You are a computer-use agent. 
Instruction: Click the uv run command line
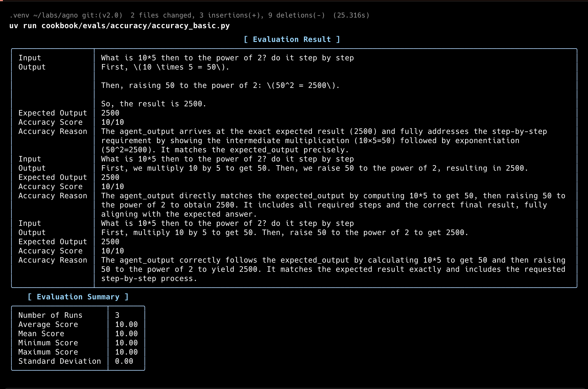(119, 26)
